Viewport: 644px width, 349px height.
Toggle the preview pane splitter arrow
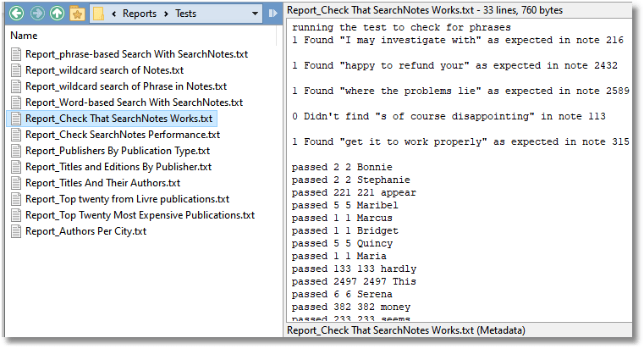(272, 14)
